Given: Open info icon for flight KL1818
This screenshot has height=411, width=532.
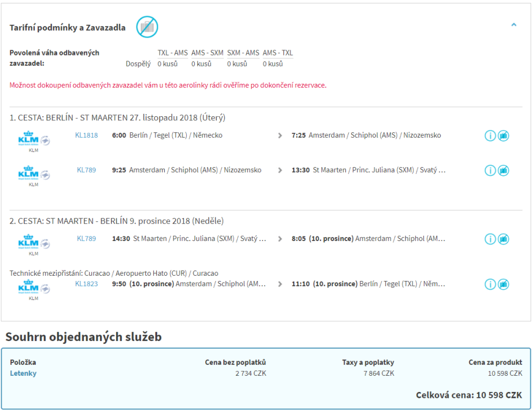Looking at the screenshot, I should click(490, 136).
